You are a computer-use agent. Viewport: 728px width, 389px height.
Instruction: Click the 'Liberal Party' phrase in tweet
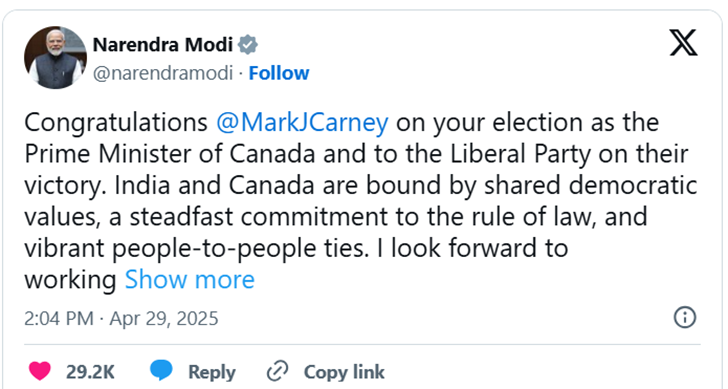click(520, 155)
